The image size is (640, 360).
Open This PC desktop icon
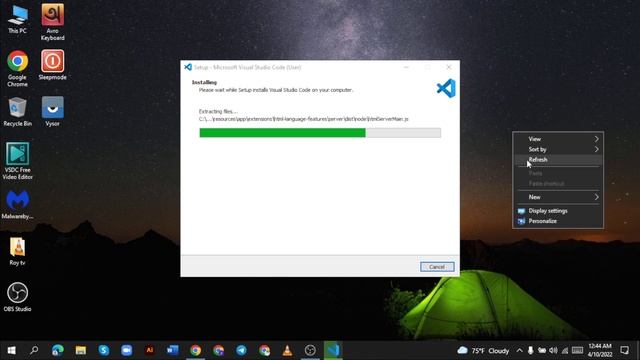(x=18, y=19)
